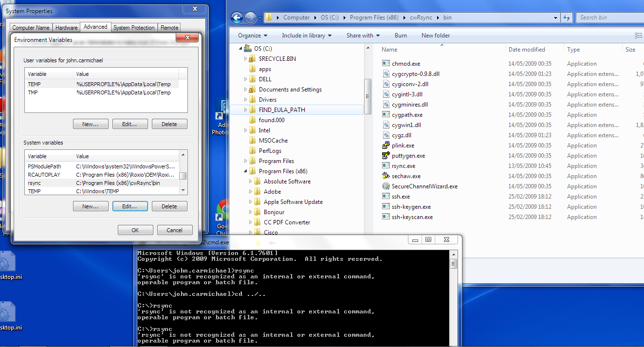
Task: Select the cygpath.exe file icon
Action: click(386, 115)
